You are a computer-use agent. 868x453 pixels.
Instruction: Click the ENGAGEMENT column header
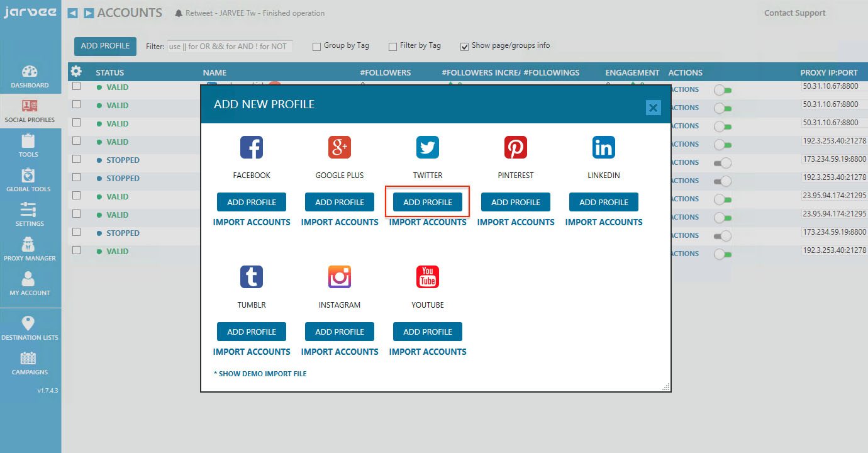pyautogui.click(x=632, y=72)
